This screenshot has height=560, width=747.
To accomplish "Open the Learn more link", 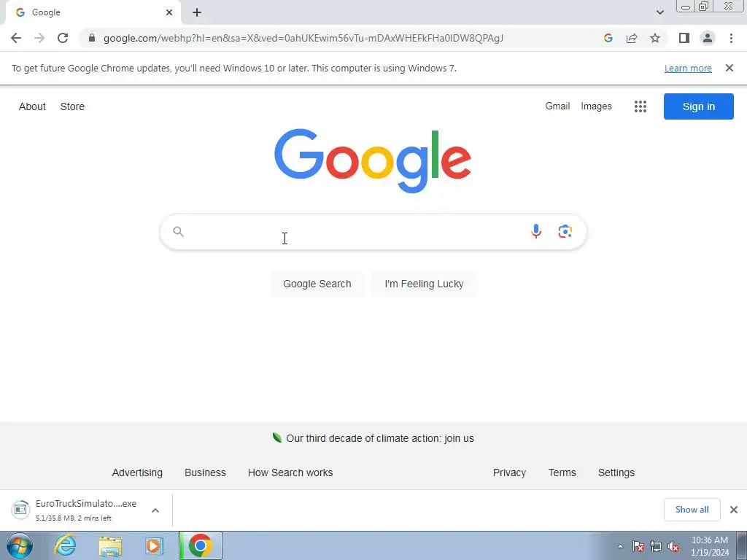I will point(688,68).
